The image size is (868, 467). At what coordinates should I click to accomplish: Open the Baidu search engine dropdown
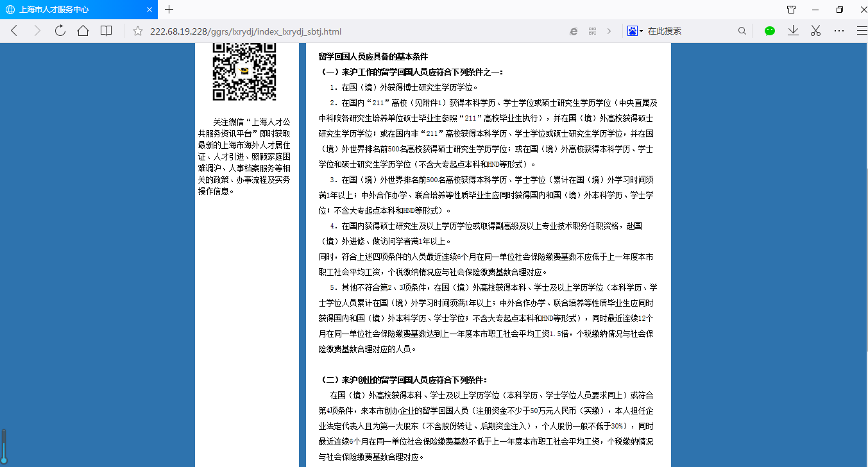click(634, 31)
